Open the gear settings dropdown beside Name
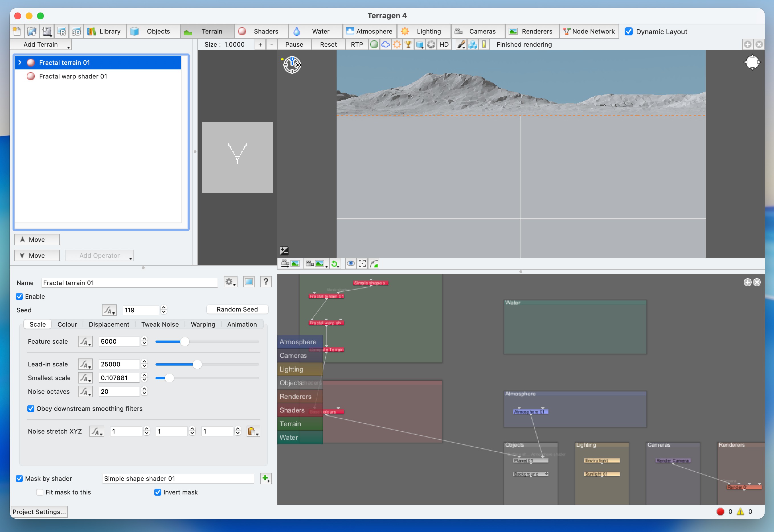Image resolution: width=774 pixels, height=532 pixels. pos(230,282)
